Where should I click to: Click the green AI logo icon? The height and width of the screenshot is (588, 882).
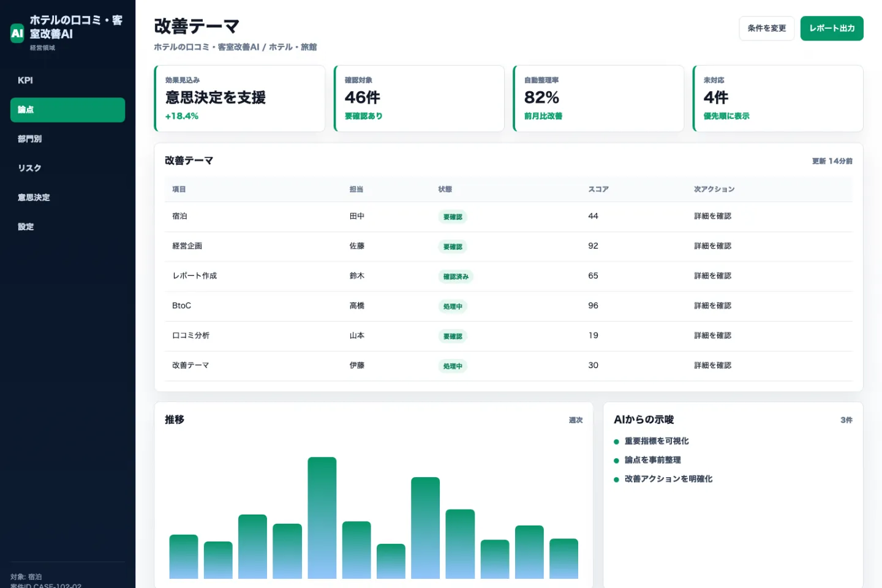[x=17, y=33]
